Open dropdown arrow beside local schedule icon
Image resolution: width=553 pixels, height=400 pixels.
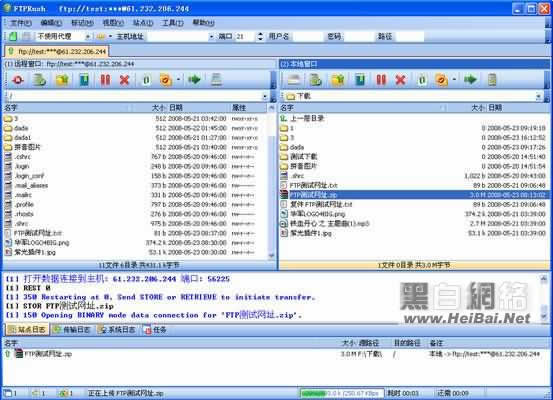(454, 80)
